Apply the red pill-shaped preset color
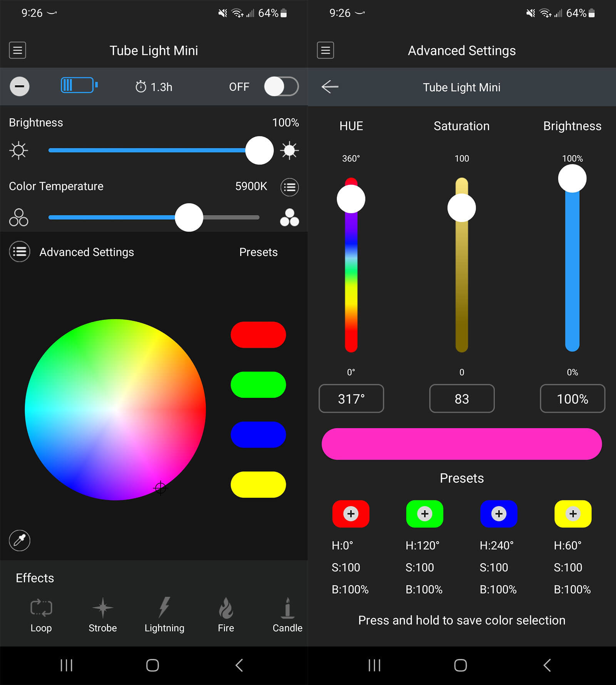The height and width of the screenshot is (685, 616). (x=258, y=335)
